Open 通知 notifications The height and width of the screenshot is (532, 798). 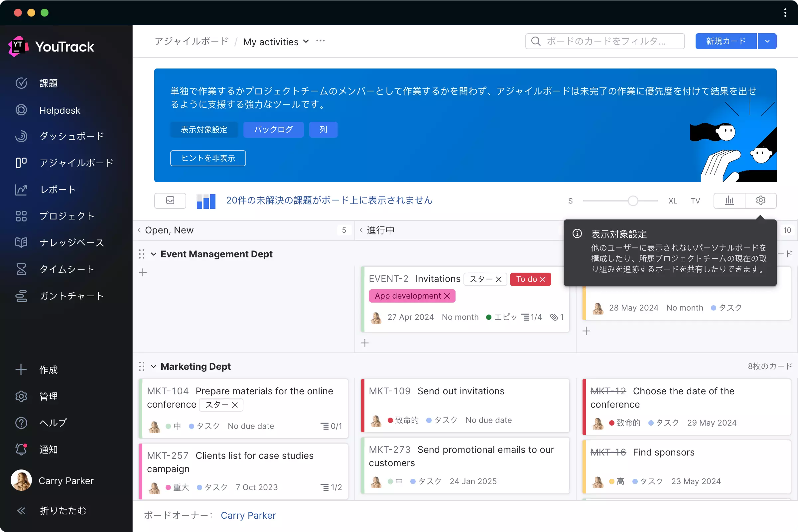coord(48,449)
